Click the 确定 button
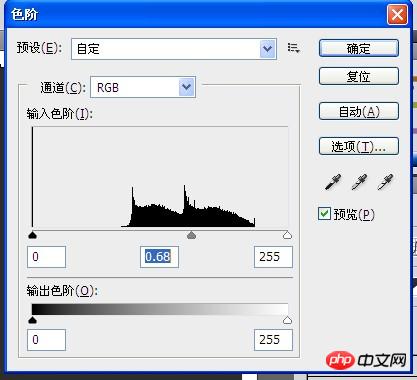Image resolution: width=417 pixels, height=380 pixels. (x=359, y=48)
